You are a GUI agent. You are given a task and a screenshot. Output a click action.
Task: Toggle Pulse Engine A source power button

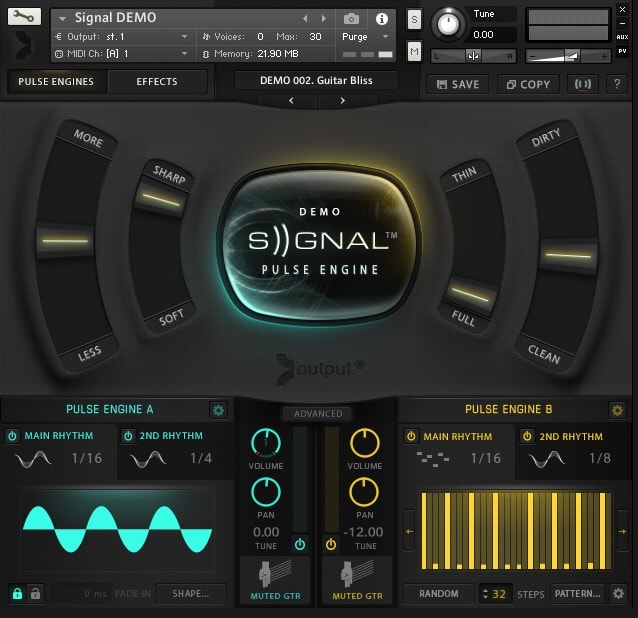(x=300, y=544)
